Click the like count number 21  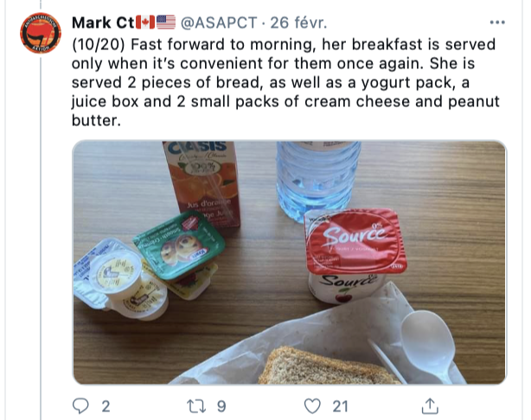pyautogui.click(x=340, y=406)
